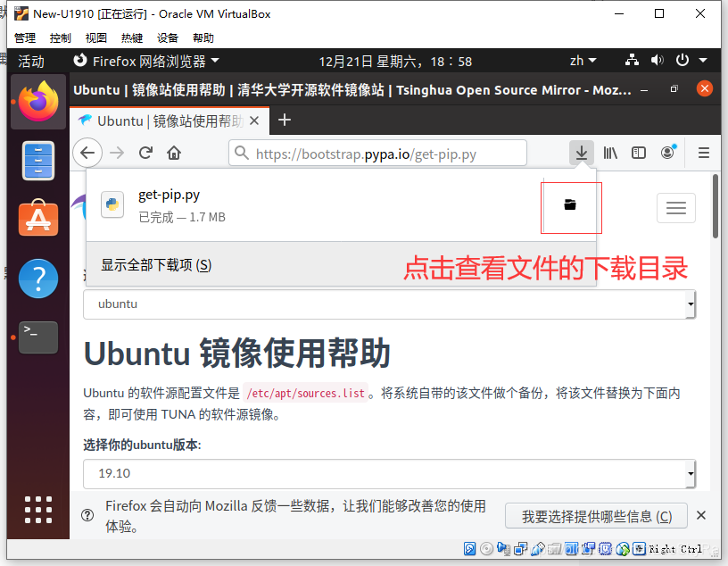The width and height of the screenshot is (728, 566).
Task: Open Terminal from the dock
Action: [x=38, y=337]
